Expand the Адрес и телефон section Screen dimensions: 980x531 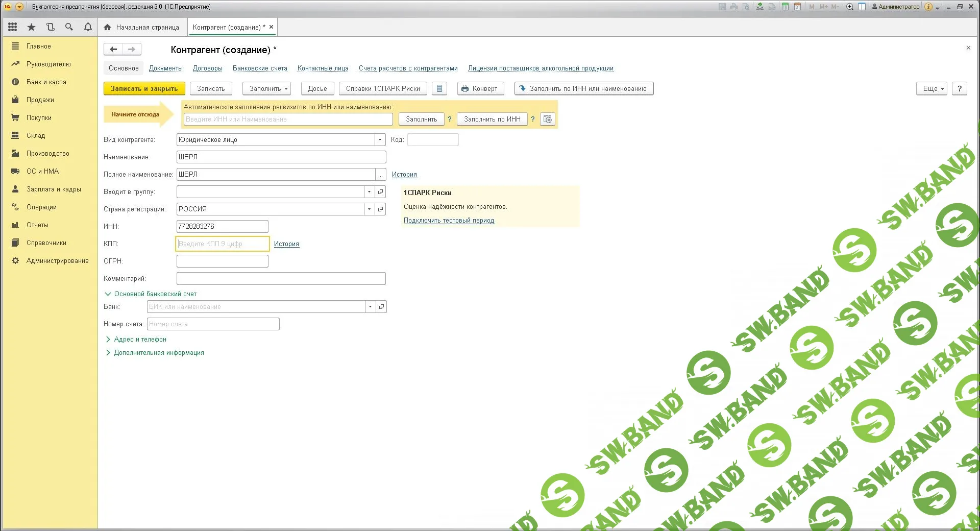[x=140, y=340]
